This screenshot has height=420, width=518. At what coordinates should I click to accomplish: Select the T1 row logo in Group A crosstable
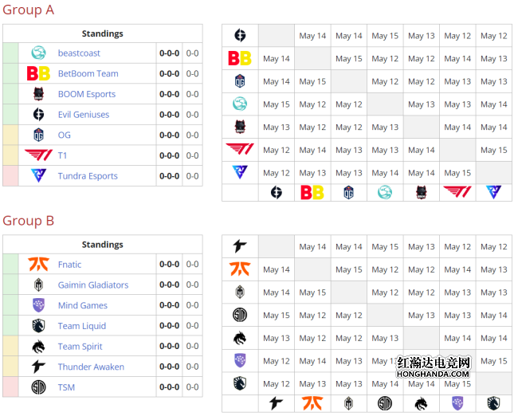point(240,149)
